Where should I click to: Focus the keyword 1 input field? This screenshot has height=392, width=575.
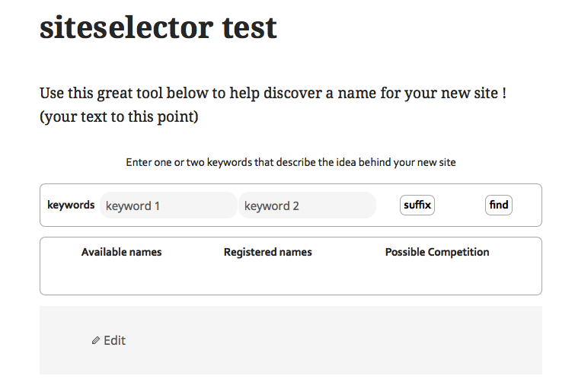tap(168, 206)
